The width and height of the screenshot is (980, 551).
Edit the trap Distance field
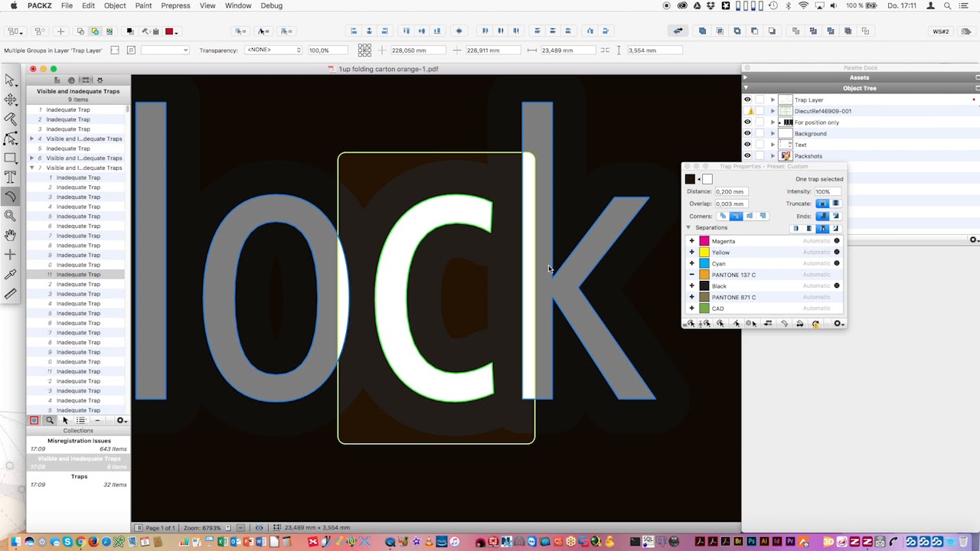[730, 191]
